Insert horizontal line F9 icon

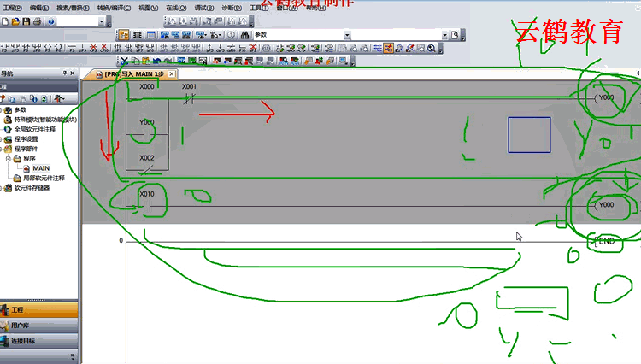pos(72,49)
